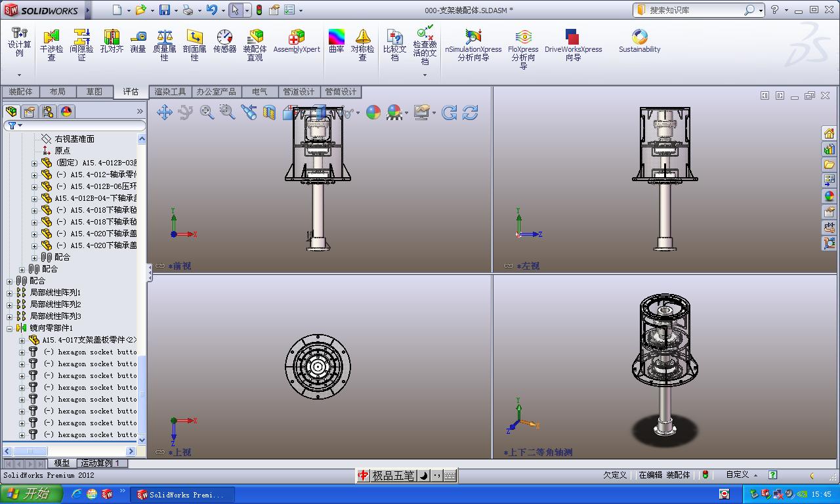Open the DriveWorksXpress wizard
This screenshot has width=840, height=504.
click(573, 45)
